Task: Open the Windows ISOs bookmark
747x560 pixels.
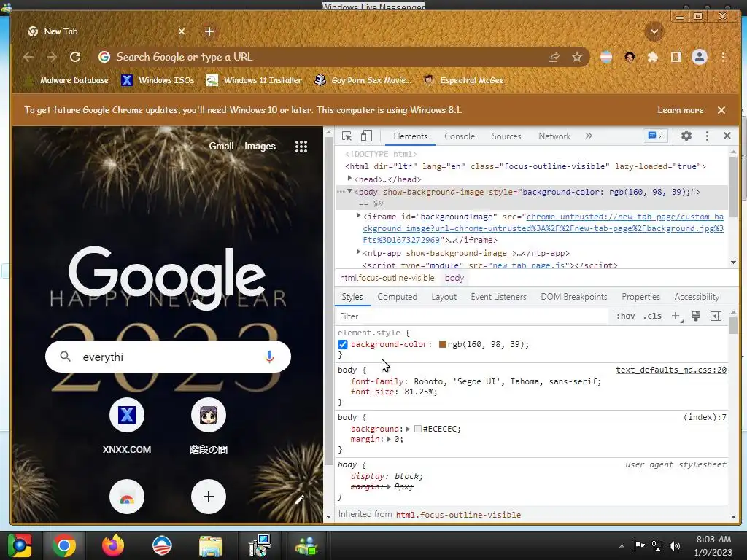Action: (158, 80)
